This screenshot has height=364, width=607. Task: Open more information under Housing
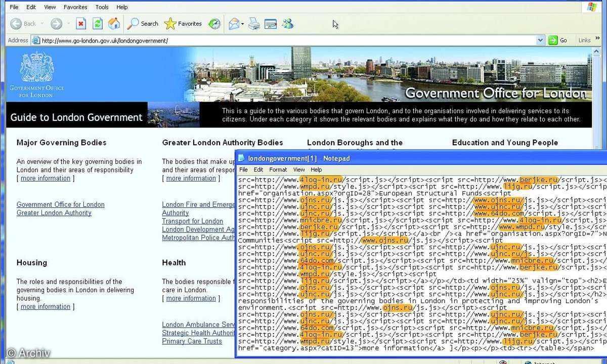[x=46, y=307]
